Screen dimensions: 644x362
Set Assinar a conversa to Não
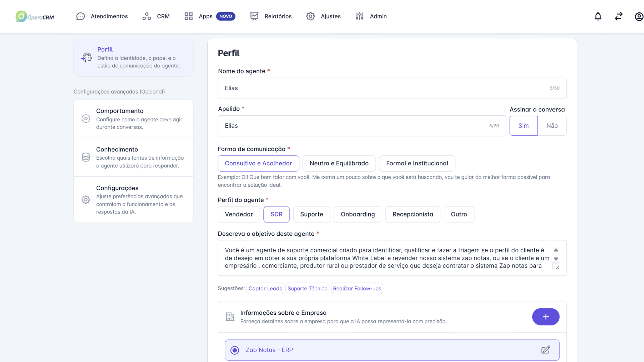pyautogui.click(x=552, y=126)
